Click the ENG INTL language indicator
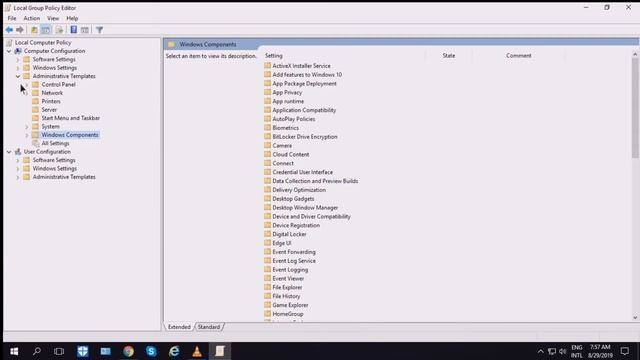The width and height of the screenshot is (640, 360). point(576,351)
